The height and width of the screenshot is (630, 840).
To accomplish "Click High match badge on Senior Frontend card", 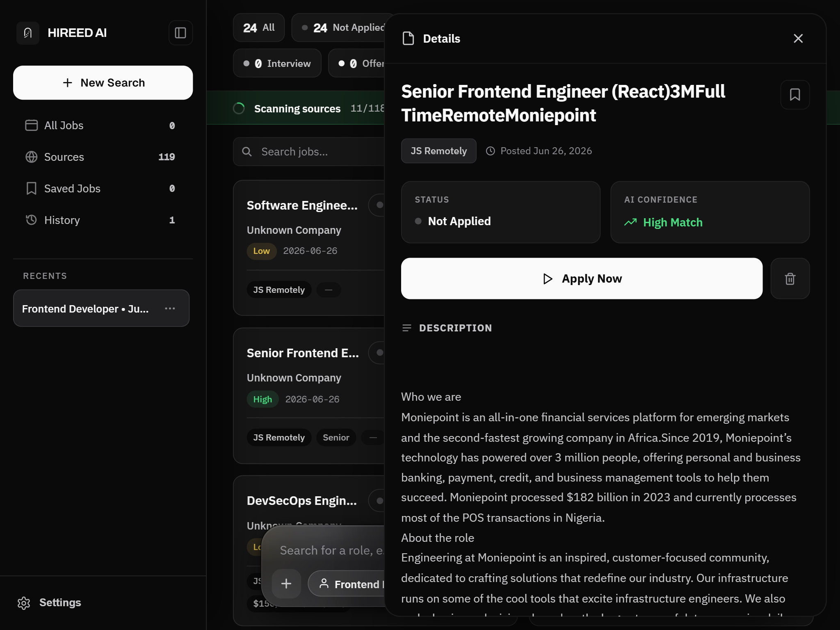I will tap(262, 399).
